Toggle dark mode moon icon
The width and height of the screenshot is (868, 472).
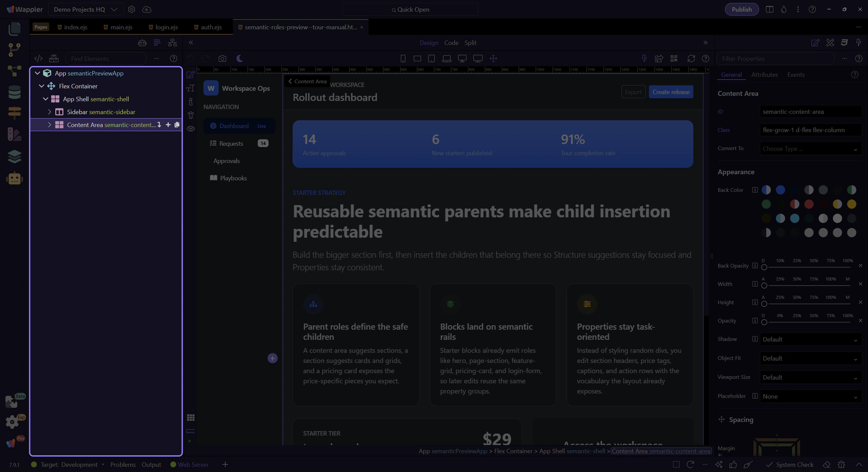click(x=240, y=58)
